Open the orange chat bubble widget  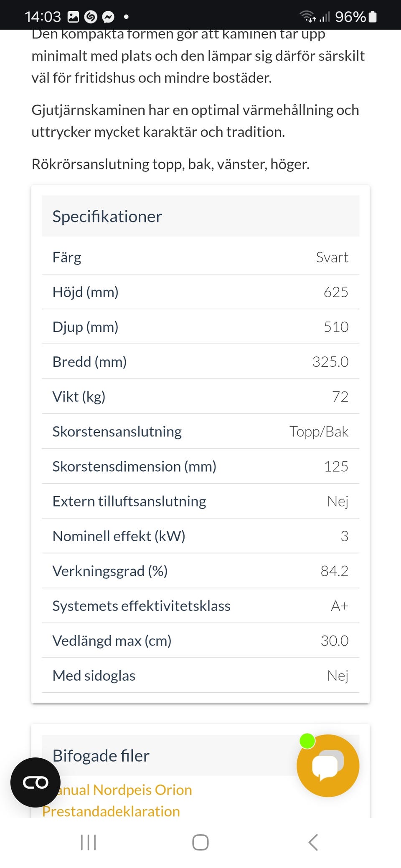coord(328,766)
